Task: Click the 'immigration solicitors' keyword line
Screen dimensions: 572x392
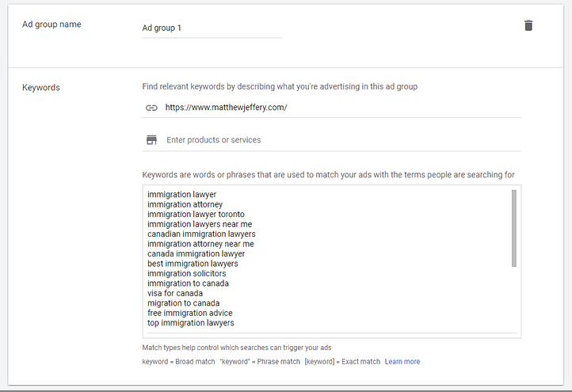Action: tap(186, 274)
